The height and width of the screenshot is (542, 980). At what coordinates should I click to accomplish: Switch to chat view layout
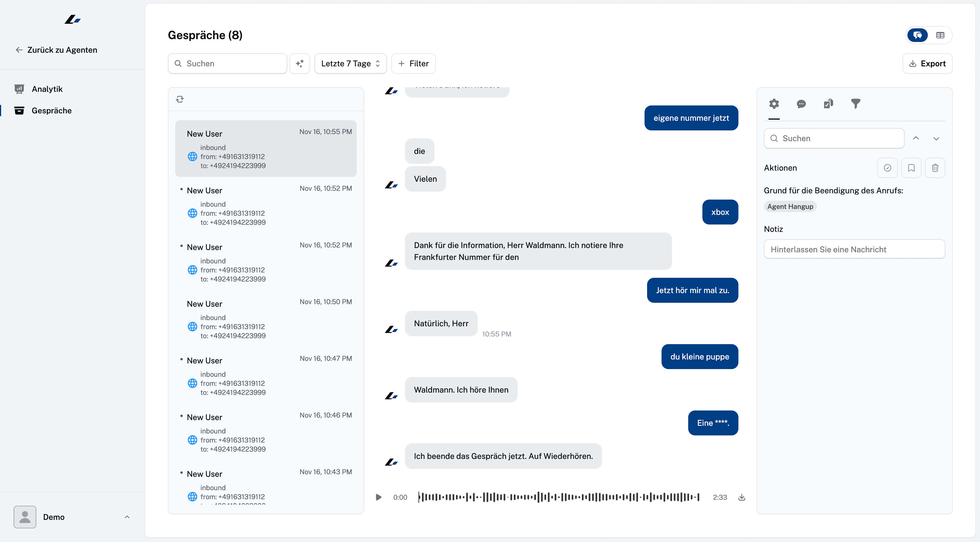pyautogui.click(x=917, y=35)
